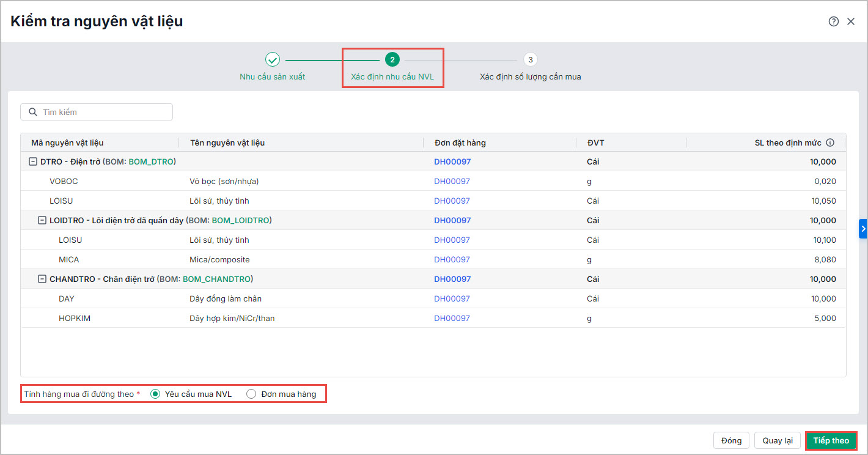Click the info icon beside SL theo định mức
This screenshot has height=455, width=868.
pyautogui.click(x=830, y=142)
